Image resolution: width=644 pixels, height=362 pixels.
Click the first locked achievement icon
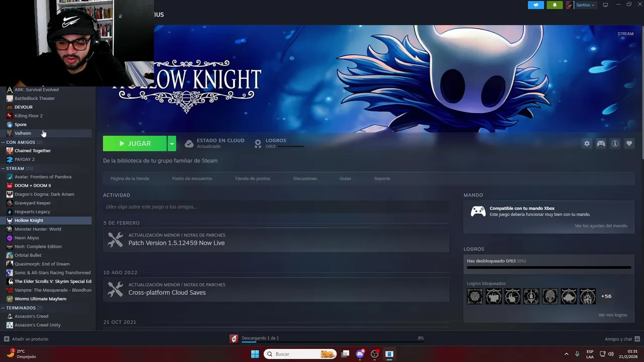point(475,296)
